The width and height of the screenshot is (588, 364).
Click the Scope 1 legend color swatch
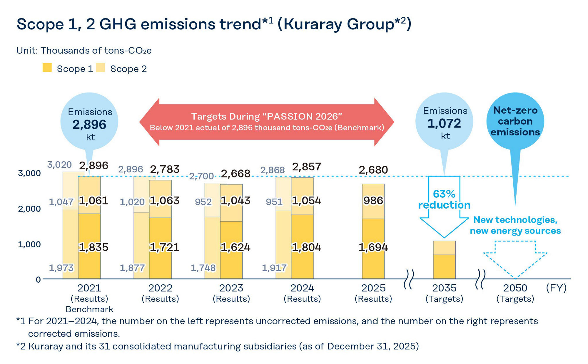coord(47,68)
